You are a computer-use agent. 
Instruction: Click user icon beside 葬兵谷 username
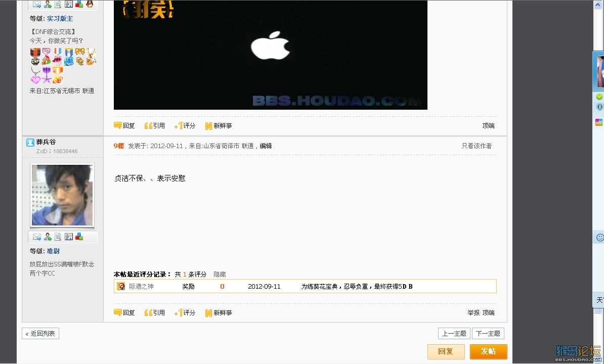pos(30,143)
